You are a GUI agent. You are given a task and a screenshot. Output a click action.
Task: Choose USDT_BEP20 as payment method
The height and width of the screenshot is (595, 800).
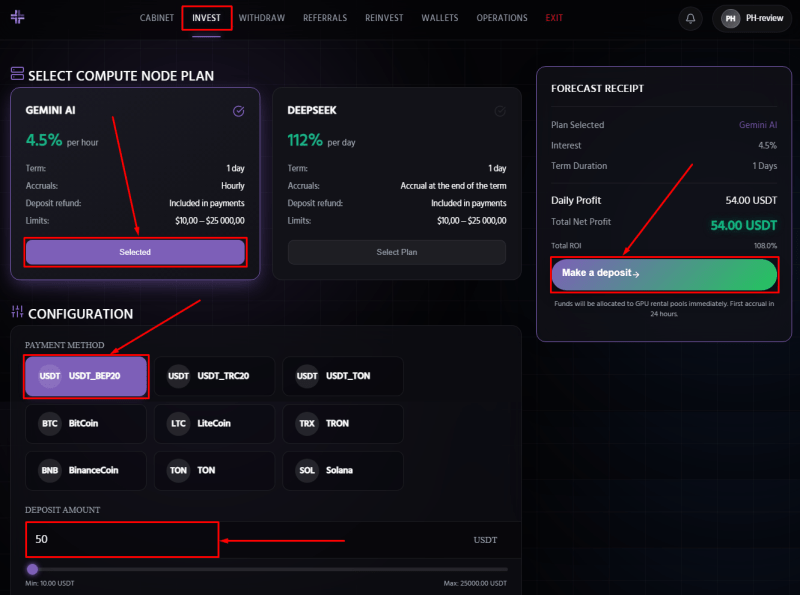(85, 377)
